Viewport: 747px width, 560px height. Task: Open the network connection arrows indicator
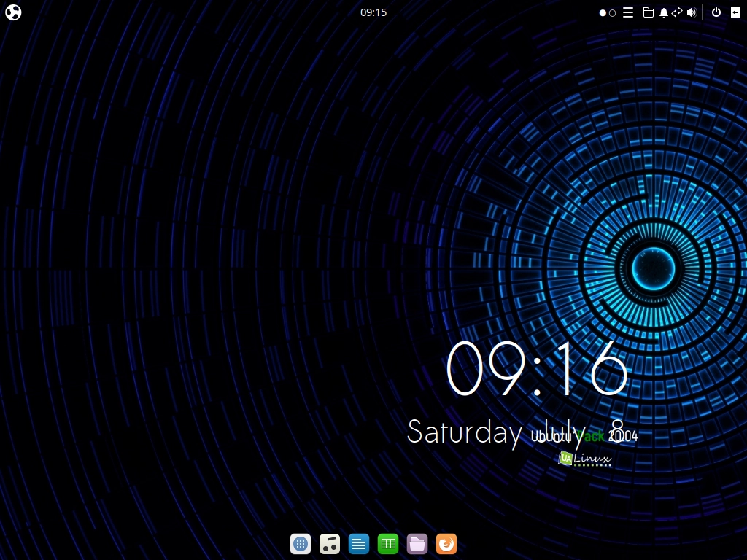[x=677, y=12]
